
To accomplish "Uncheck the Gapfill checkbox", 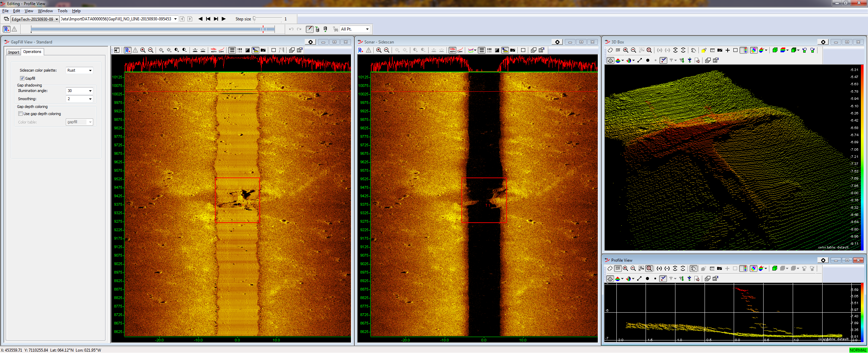I will tap(22, 78).
